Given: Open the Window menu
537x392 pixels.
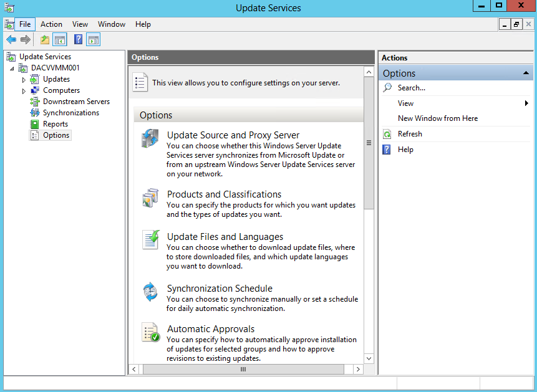Looking at the screenshot, I should click(112, 24).
